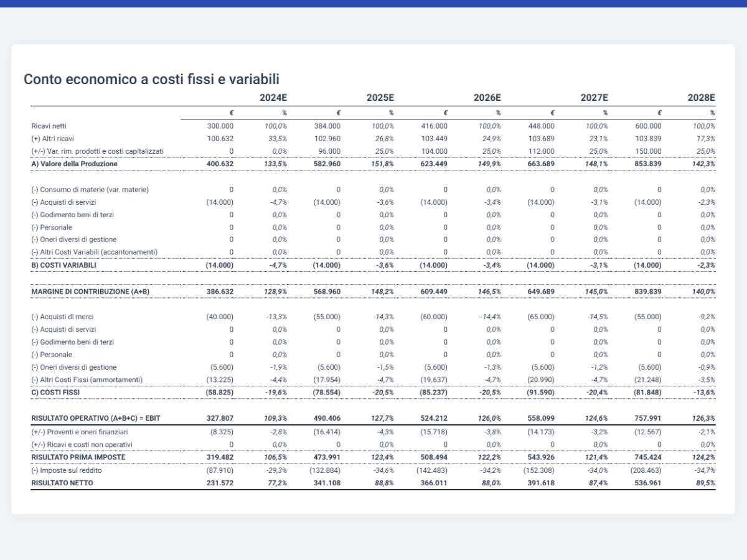747x560 pixels.
Task: Click Acquisti di merci percentage -9,2%
Action: (707, 317)
